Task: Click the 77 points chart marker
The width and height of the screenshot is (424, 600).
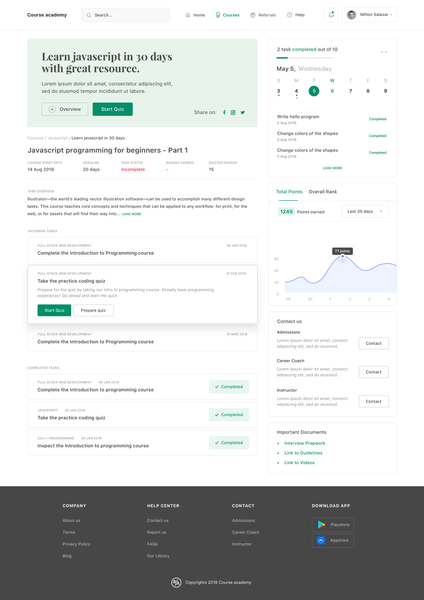Action: point(342,256)
